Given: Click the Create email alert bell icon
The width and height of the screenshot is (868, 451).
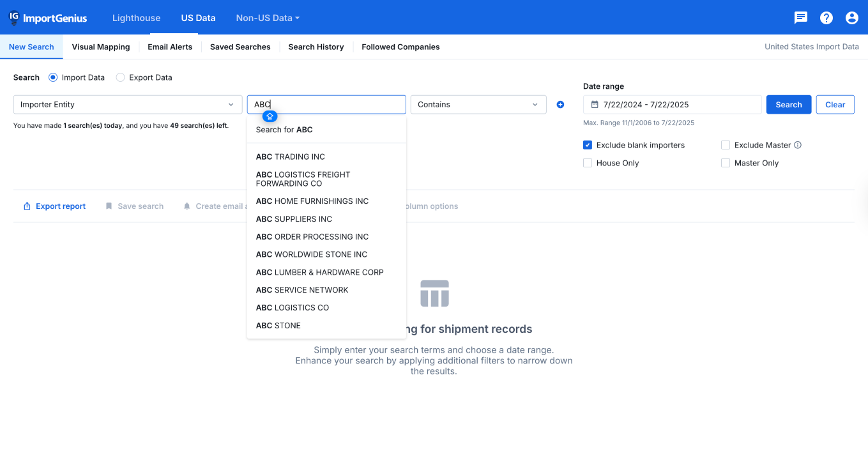Looking at the screenshot, I should [x=187, y=206].
